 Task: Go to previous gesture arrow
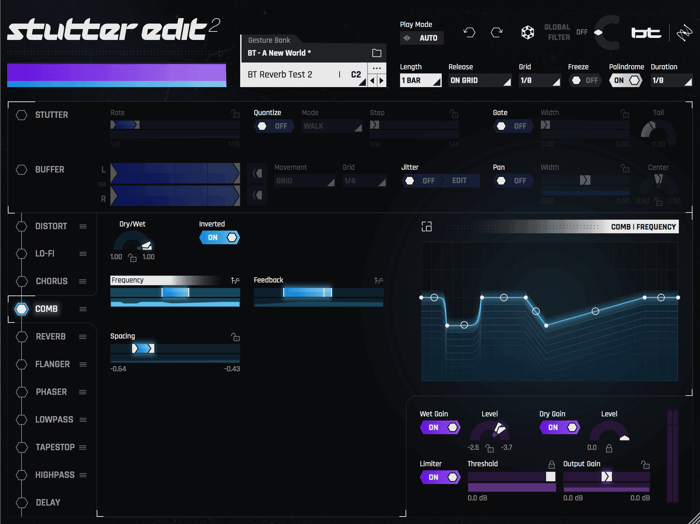point(372,81)
